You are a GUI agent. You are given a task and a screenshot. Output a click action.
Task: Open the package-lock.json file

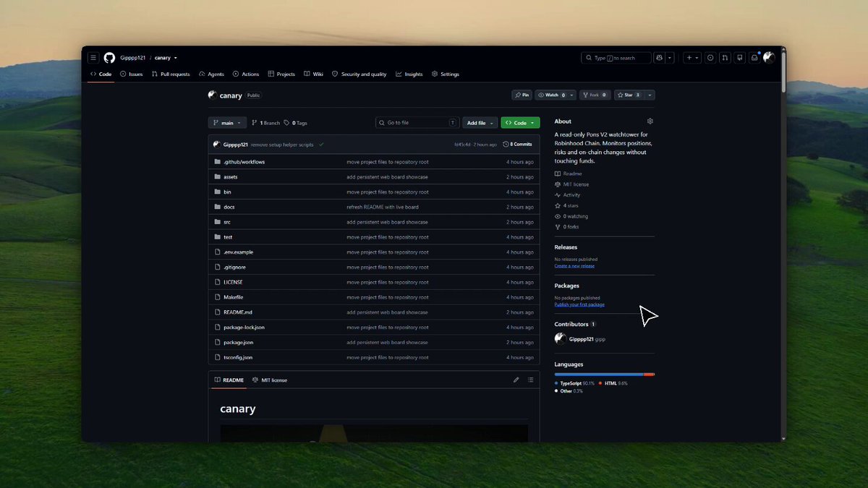coord(244,328)
